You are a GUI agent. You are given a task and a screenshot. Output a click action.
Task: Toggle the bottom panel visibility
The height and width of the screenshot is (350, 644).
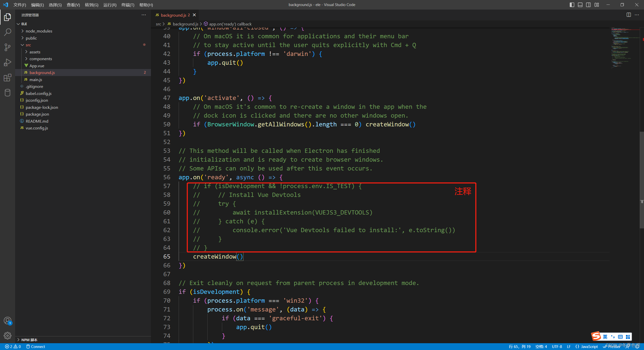click(x=580, y=5)
